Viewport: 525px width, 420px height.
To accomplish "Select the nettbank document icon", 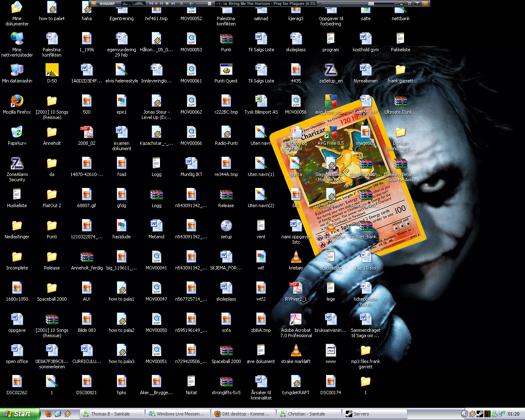I will [x=400, y=14].
